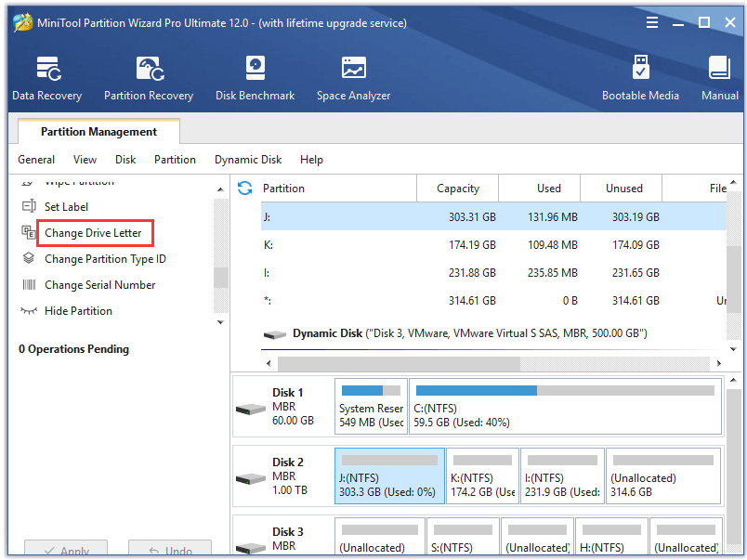
Task: Select the unallocated *: row
Action: [493, 301]
